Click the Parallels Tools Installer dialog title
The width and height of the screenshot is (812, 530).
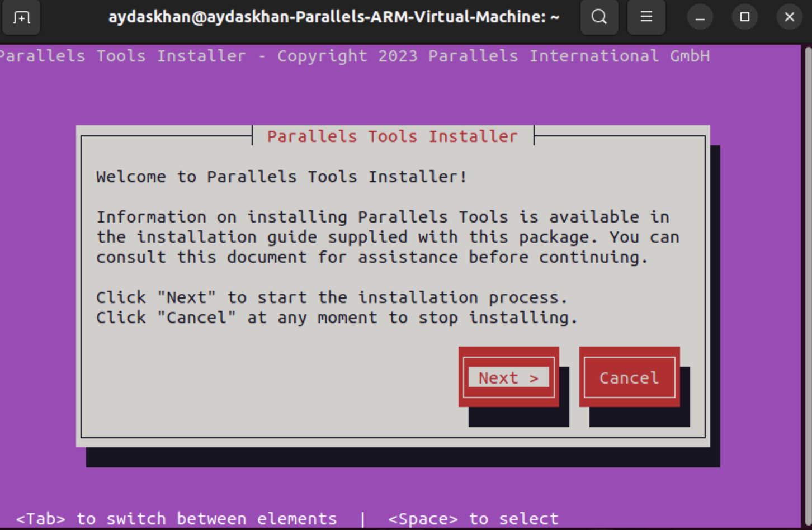tap(392, 136)
